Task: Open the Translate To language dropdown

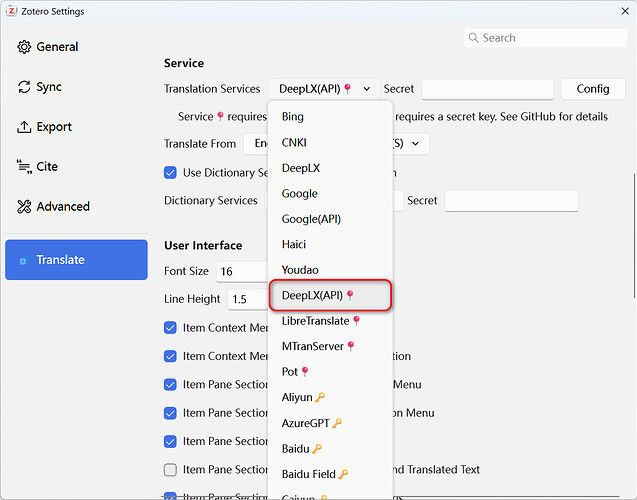Action: click(418, 144)
